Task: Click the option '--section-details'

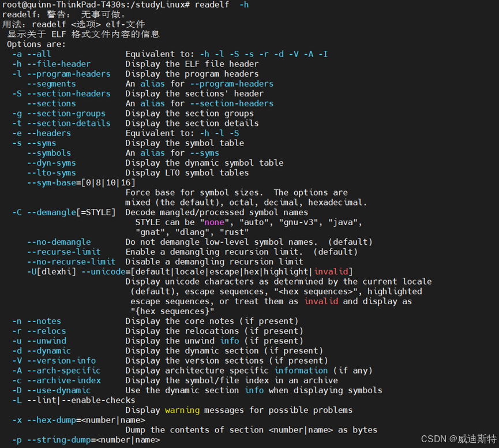Action: pos(69,123)
